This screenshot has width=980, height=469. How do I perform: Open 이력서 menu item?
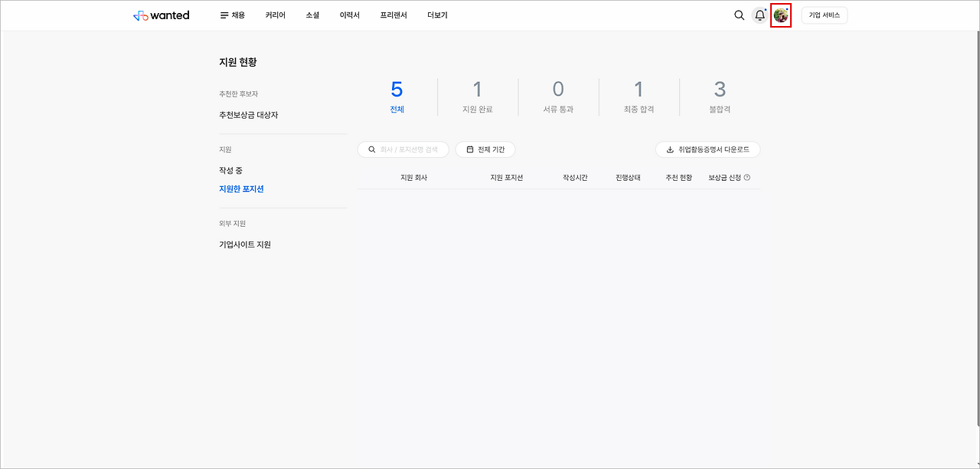pos(350,15)
